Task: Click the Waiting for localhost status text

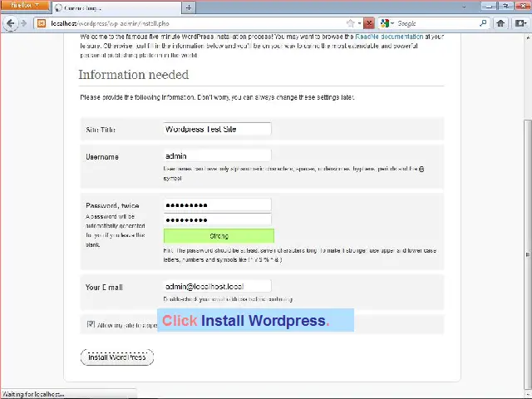Action: pos(33,394)
